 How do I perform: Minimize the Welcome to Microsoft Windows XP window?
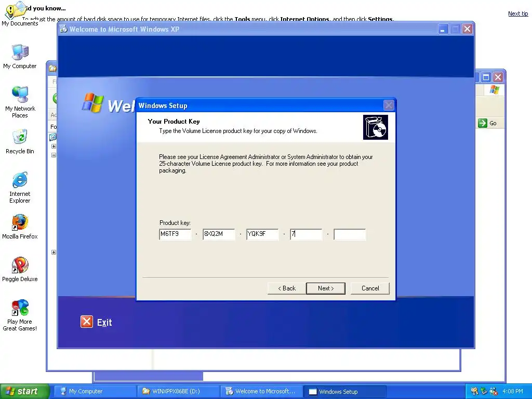443,29
